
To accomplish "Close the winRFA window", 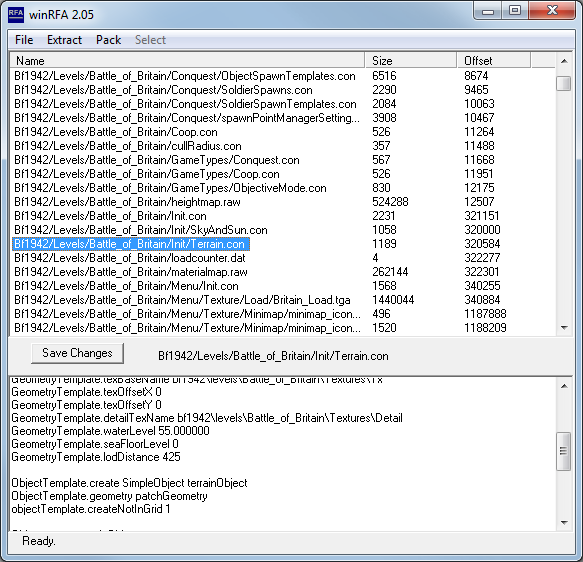I will [x=552, y=11].
